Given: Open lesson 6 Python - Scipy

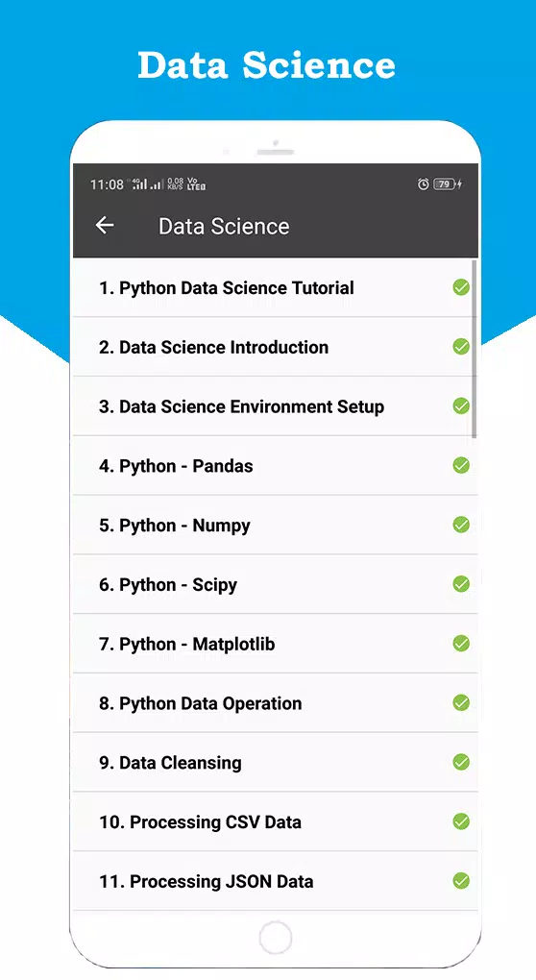Looking at the screenshot, I should (276, 584).
